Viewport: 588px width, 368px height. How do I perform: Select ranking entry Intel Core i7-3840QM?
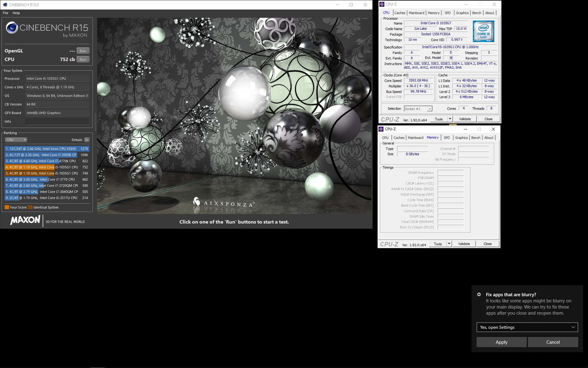47,192
